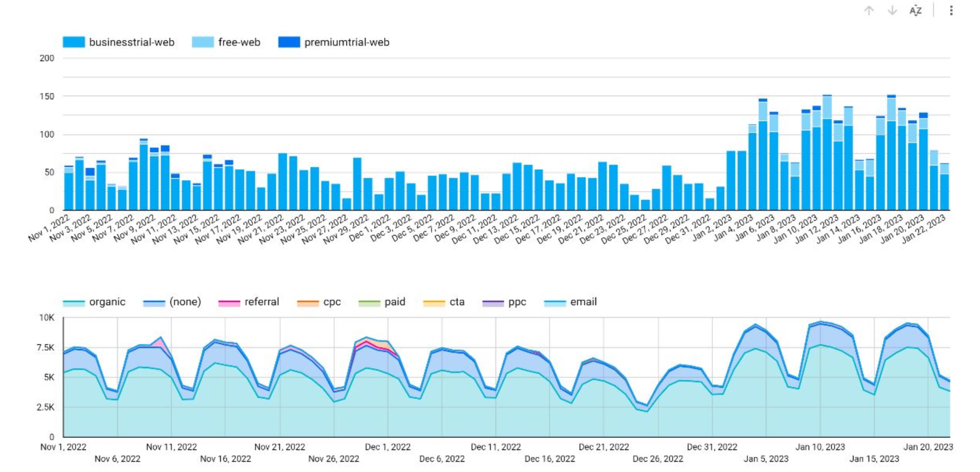Click the referral legend entry
980x472 pixels.
(249, 302)
